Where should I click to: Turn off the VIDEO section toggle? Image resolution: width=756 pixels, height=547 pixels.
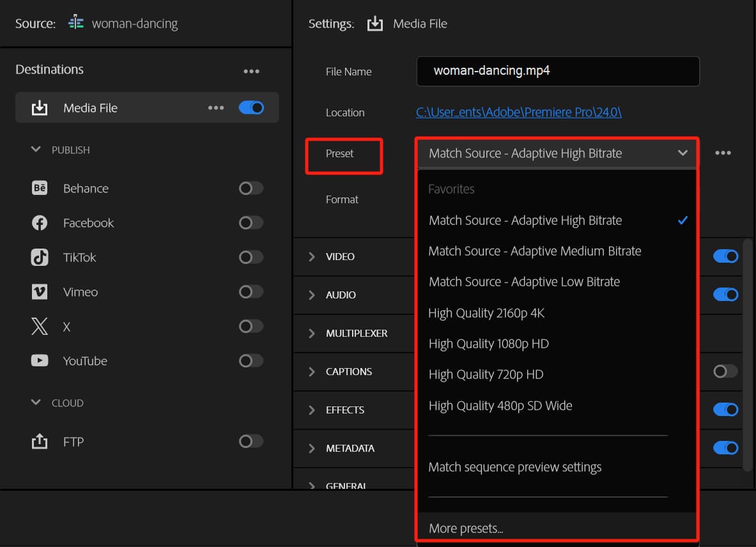pos(725,256)
